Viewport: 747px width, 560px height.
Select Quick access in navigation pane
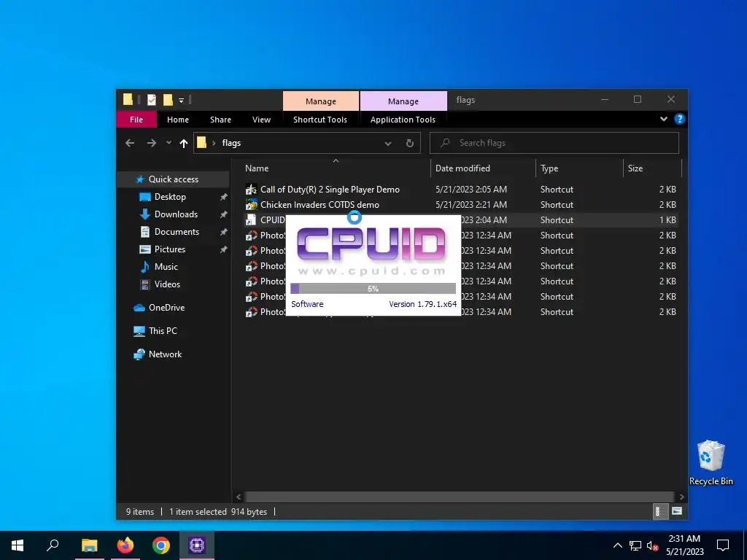tap(174, 179)
